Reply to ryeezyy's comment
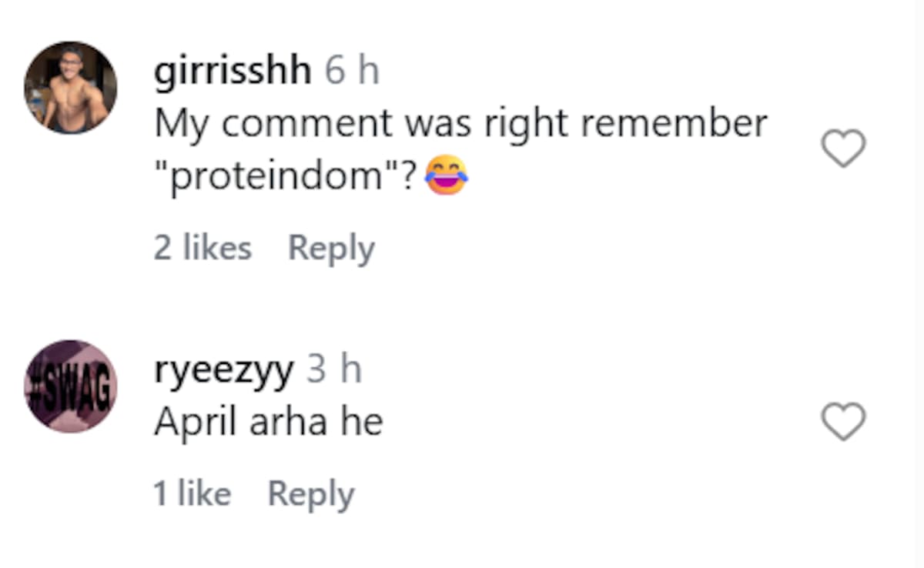Screen dimensions: 924x568 coord(310,494)
